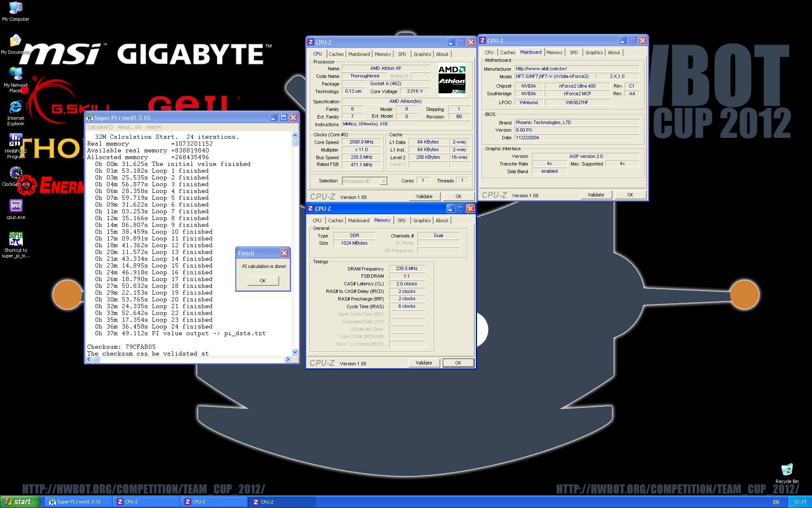The width and height of the screenshot is (812, 508).
Task: Click CPU-Z icon in Mainboard window title bar
Action: click(x=483, y=40)
